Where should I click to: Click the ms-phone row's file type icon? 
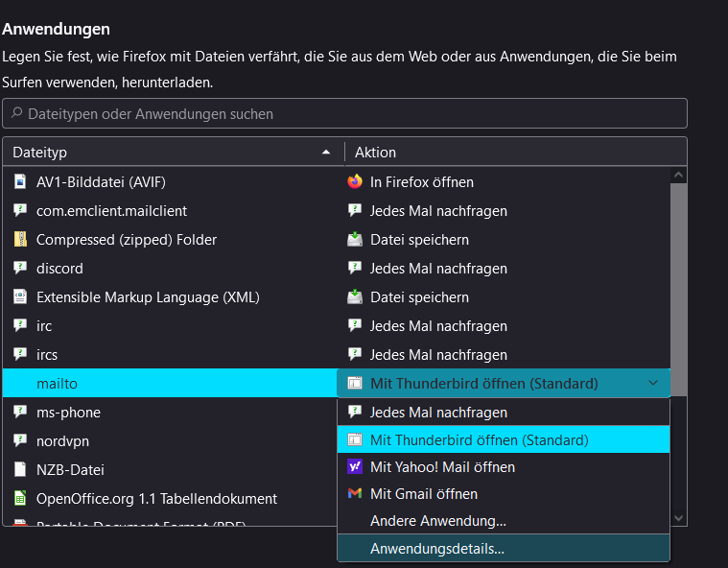tap(20, 412)
